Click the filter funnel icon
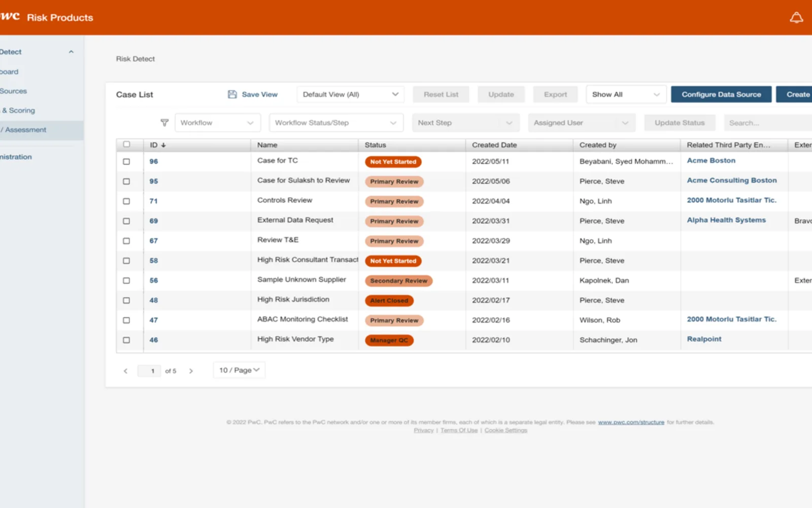 click(x=164, y=122)
